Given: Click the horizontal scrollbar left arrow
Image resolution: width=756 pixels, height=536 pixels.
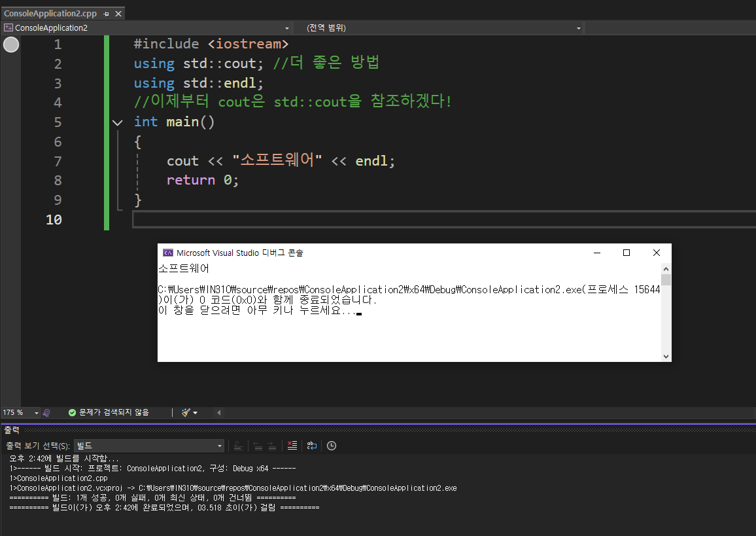Looking at the screenshot, I should (x=219, y=412).
